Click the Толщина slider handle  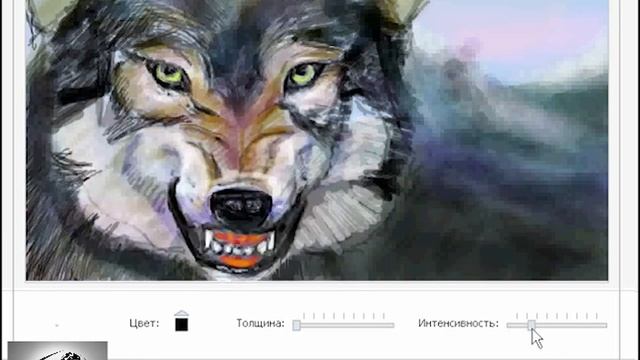click(297, 325)
